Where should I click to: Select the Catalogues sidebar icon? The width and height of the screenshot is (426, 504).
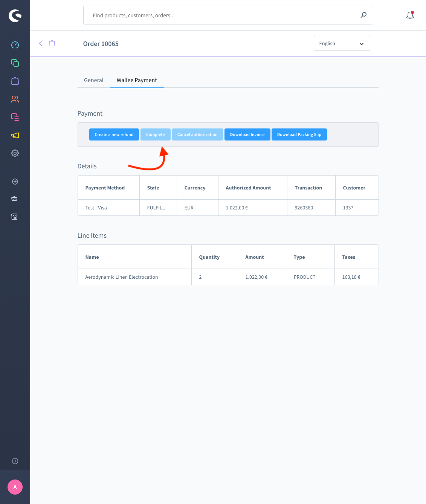click(15, 63)
